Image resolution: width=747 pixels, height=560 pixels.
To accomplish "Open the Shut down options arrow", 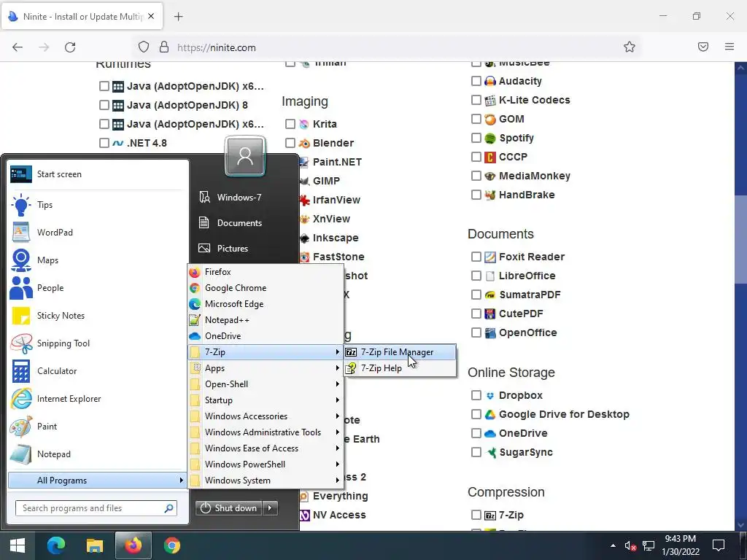I will point(270,508).
